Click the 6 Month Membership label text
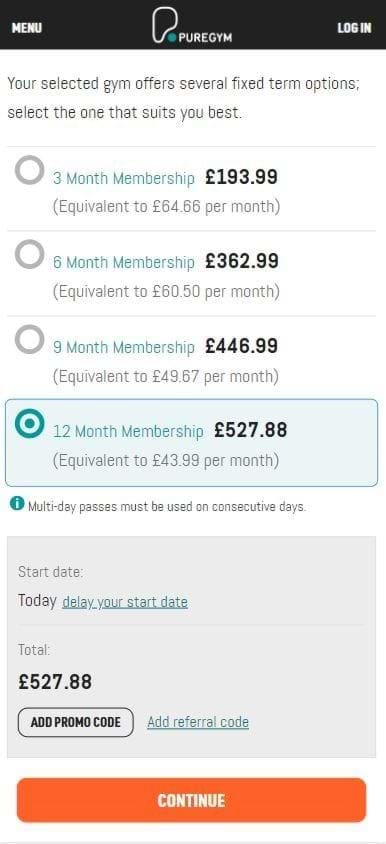 (124, 262)
